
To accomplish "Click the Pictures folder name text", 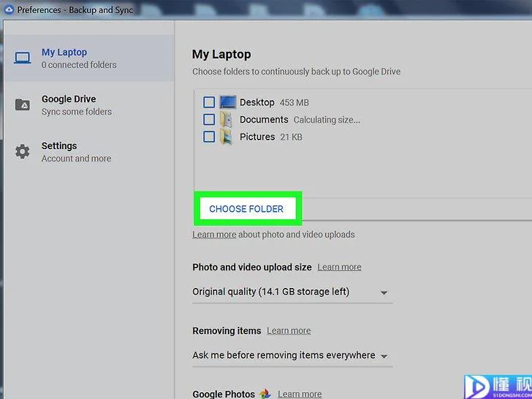I will [257, 137].
